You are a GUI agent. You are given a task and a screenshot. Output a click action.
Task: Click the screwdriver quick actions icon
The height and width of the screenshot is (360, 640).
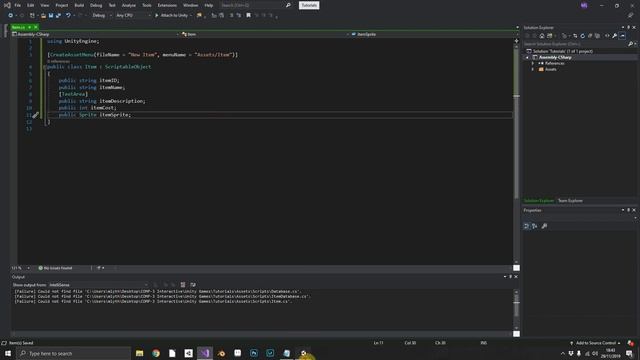(x=36, y=115)
